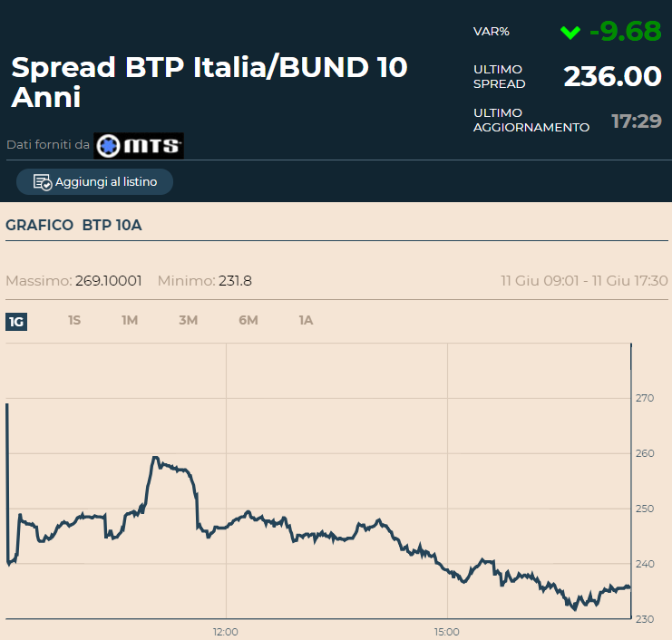Click the 11 Giu date range text
Viewport: 672px width, 640px height.
tap(584, 281)
